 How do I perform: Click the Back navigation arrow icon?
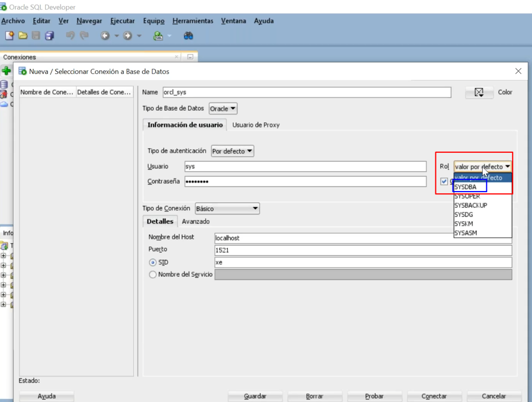(x=105, y=36)
